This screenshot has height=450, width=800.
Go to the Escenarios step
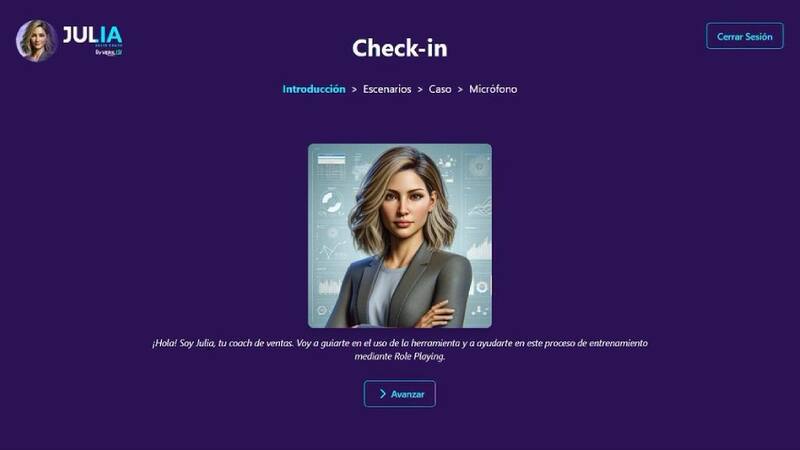point(387,89)
